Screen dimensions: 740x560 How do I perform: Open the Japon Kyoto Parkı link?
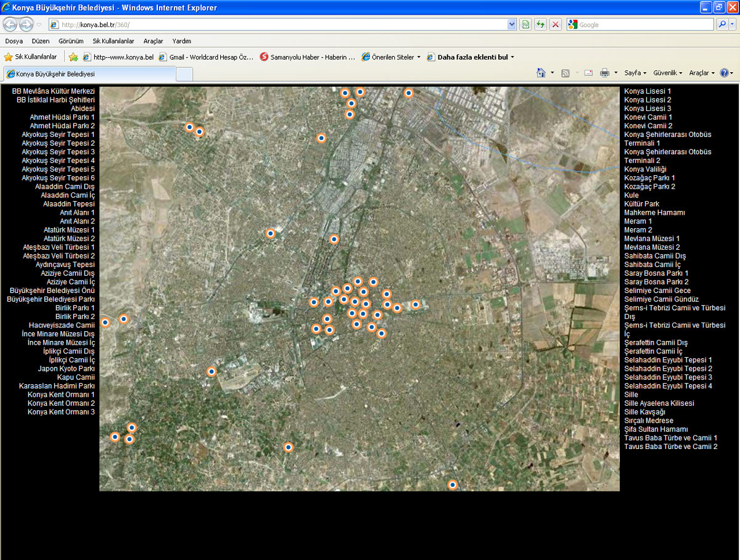pos(66,369)
